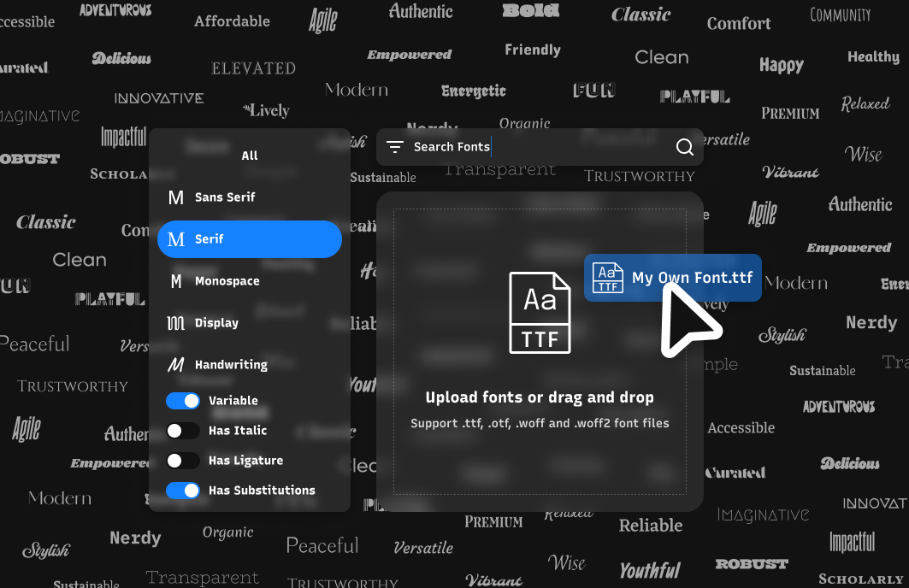Enable the Has Italic toggle
Screen dimensions: 909x588
coord(183,431)
